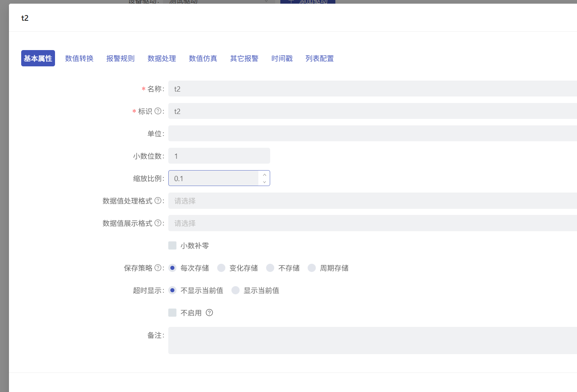Tick the 不启用 checkbox
The image size is (577, 392).
(172, 313)
